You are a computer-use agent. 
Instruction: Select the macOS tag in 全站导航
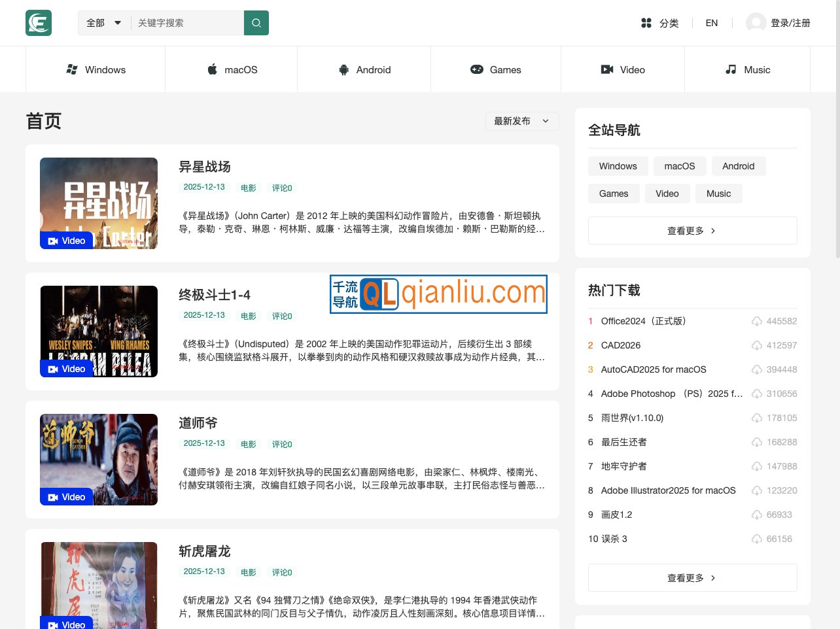click(679, 166)
